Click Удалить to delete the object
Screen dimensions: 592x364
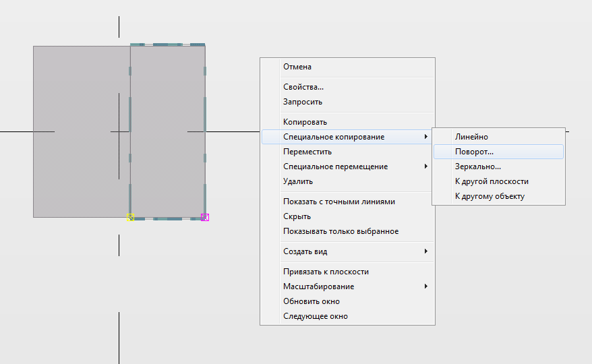pos(298,181)
